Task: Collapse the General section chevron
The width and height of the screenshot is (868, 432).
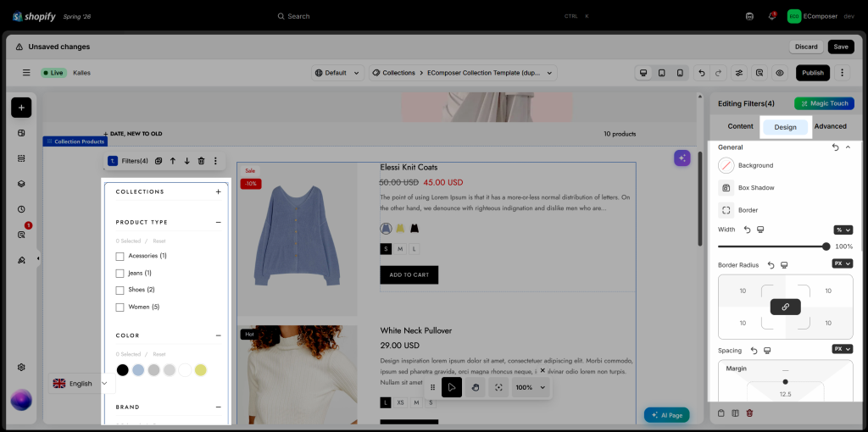Action: [848, 147]
